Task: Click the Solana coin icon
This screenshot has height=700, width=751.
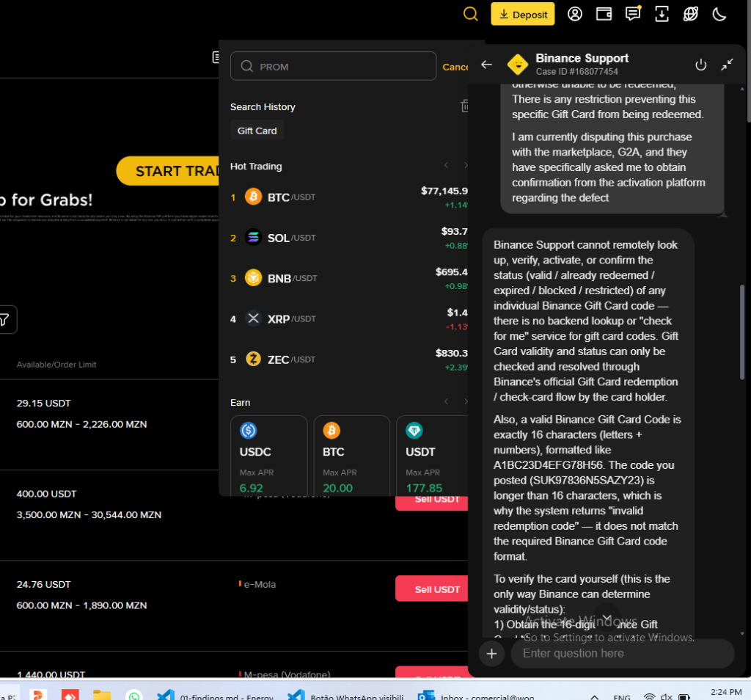Action: [253, 237]
